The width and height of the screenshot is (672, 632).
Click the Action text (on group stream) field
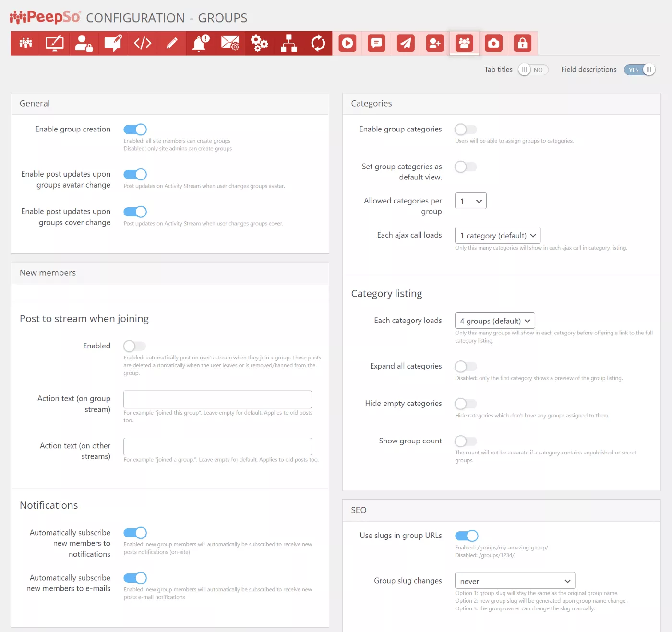click(x=217, y=399)
